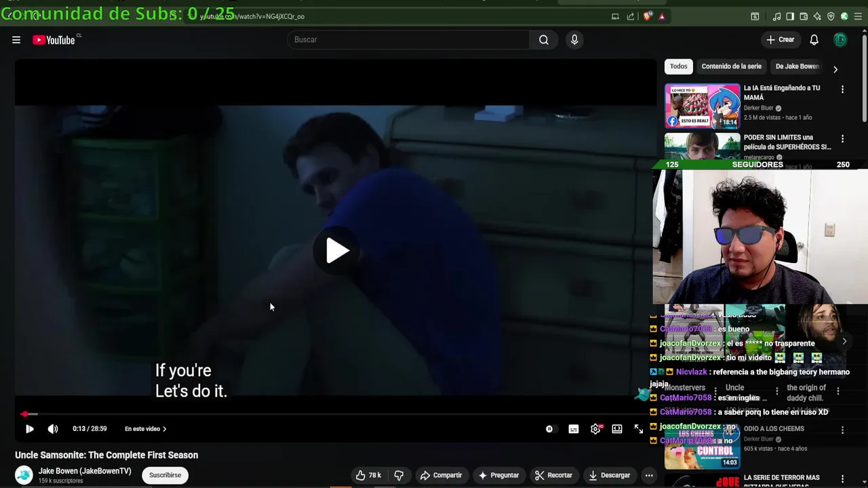868x488 pixels.
Task: Click the Compartir button
Action: [440, 475]
